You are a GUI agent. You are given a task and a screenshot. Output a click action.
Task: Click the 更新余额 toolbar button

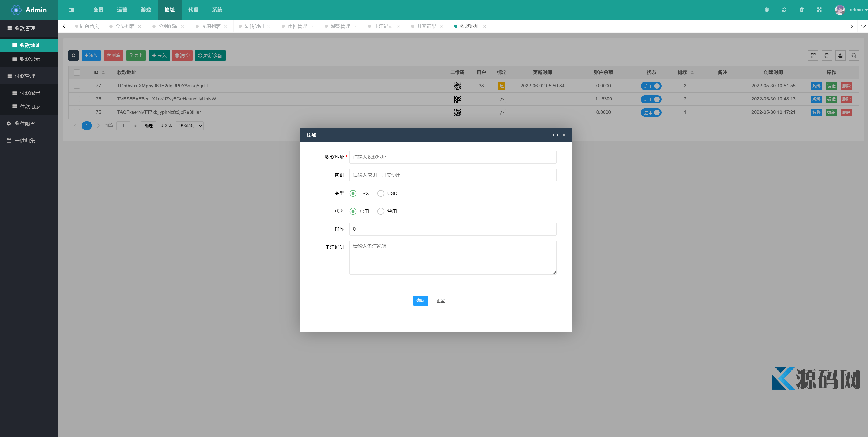tap(210, 55)
